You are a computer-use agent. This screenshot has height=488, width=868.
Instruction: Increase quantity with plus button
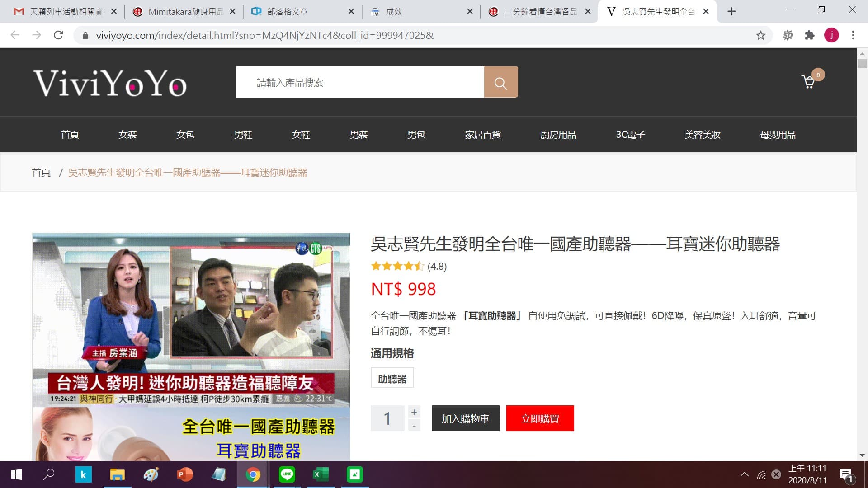click(x=414, y=412)
